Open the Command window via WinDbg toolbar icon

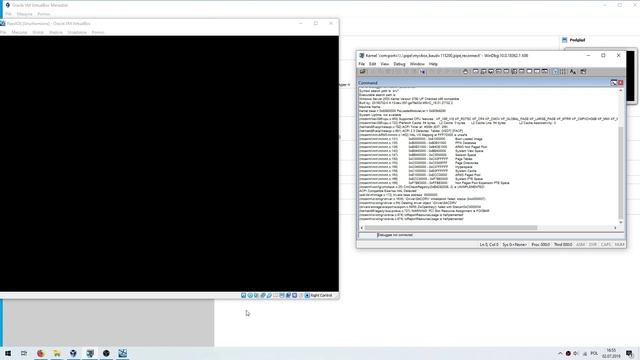pos(476,71)
